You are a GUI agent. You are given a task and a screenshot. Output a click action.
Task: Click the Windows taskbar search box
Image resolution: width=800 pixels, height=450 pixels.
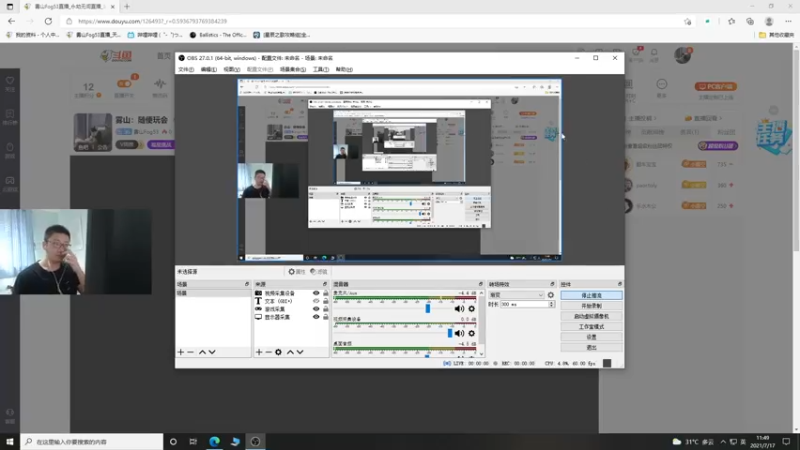pos(92,442)
